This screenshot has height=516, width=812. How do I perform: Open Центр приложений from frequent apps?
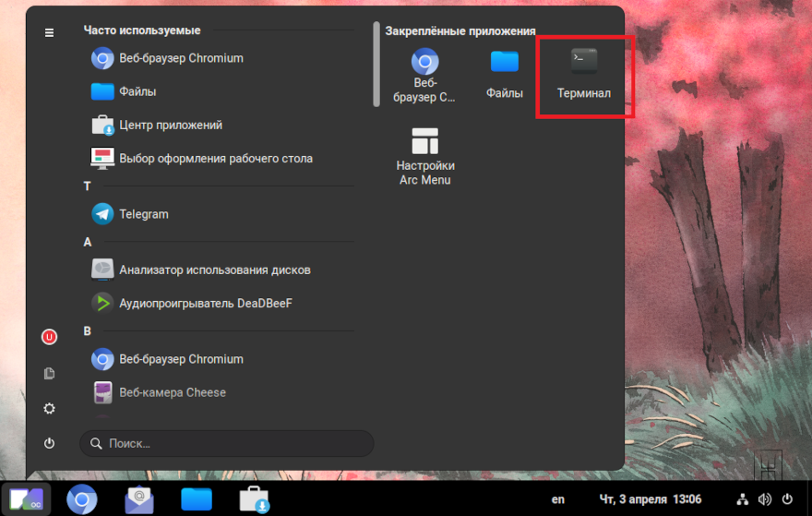[170, 125]
